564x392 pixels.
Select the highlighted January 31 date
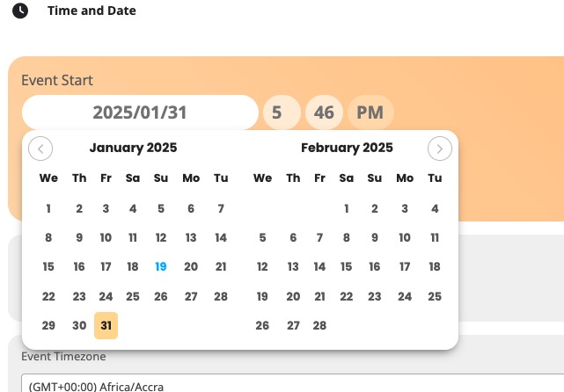(106, 325)
